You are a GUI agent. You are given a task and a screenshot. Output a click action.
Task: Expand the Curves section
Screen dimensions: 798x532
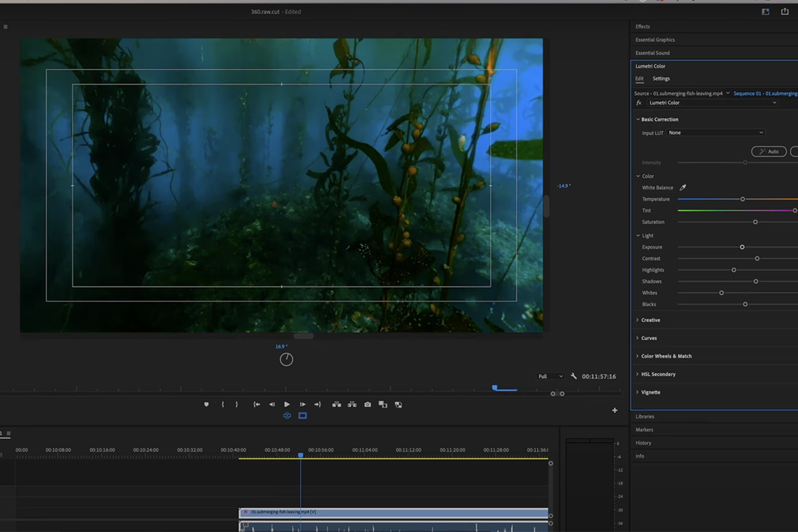pos(637,338)
